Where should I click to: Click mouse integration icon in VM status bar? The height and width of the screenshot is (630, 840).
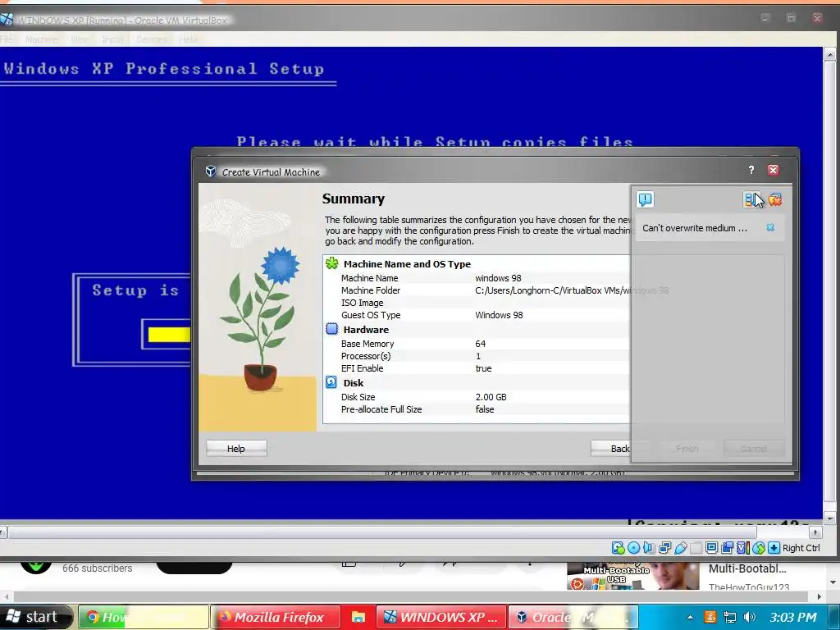[758, 547]
